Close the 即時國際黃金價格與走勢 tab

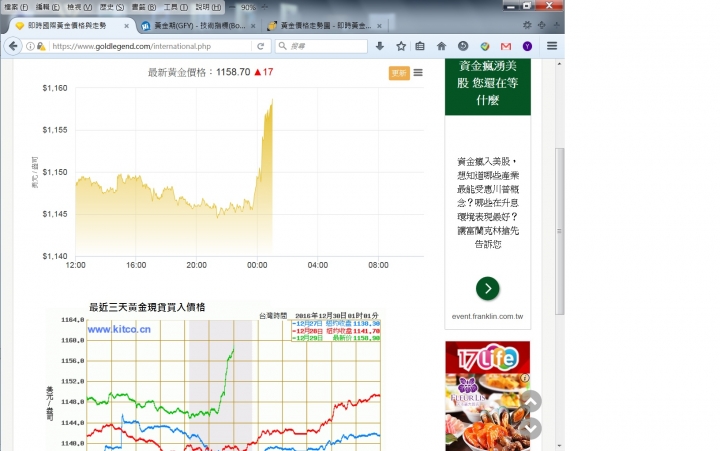pyautogui.click(x=126, y=26)
